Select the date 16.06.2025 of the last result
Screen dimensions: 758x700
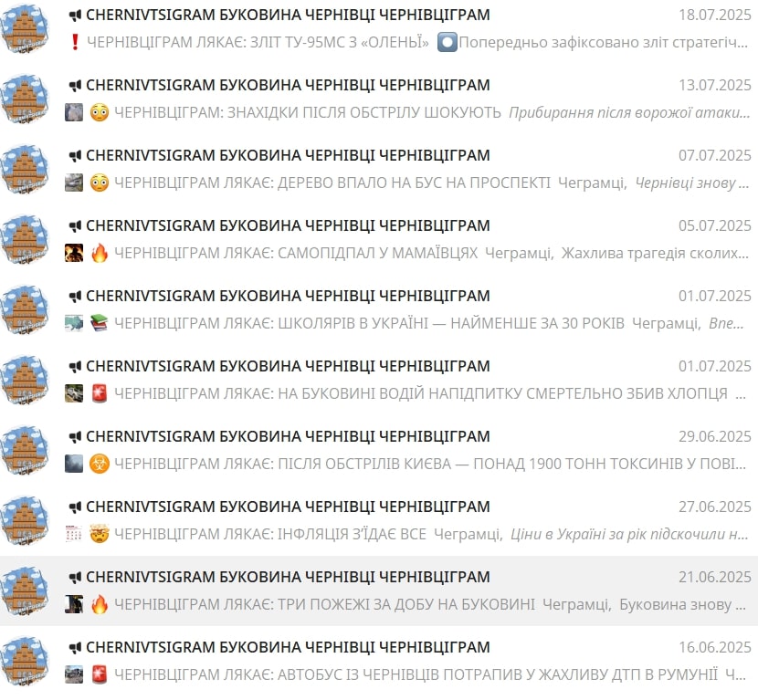[x=714, y=647]
